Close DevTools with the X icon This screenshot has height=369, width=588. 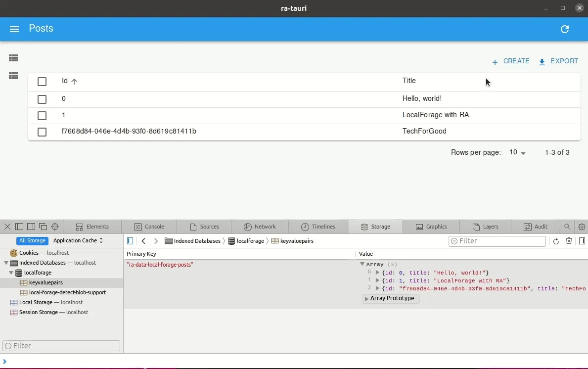coord(7,227)
